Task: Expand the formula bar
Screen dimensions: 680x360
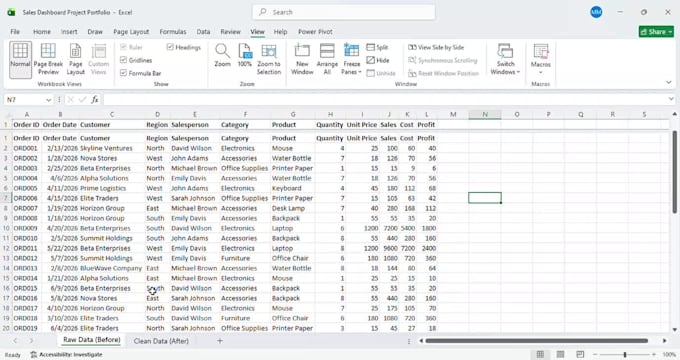Action: coord(671,99)
